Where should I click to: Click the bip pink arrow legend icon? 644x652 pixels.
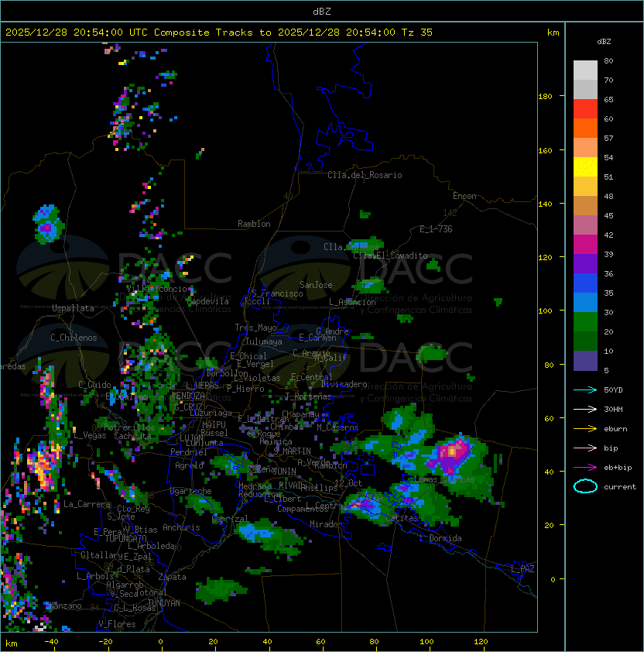coord(585,448)
